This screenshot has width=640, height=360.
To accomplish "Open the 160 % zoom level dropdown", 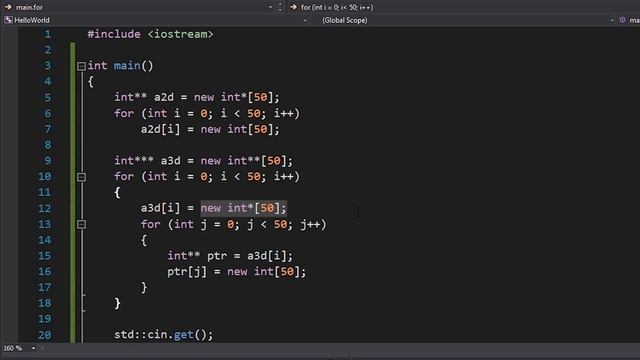I will pyautogui.click(x=33, y=348).
